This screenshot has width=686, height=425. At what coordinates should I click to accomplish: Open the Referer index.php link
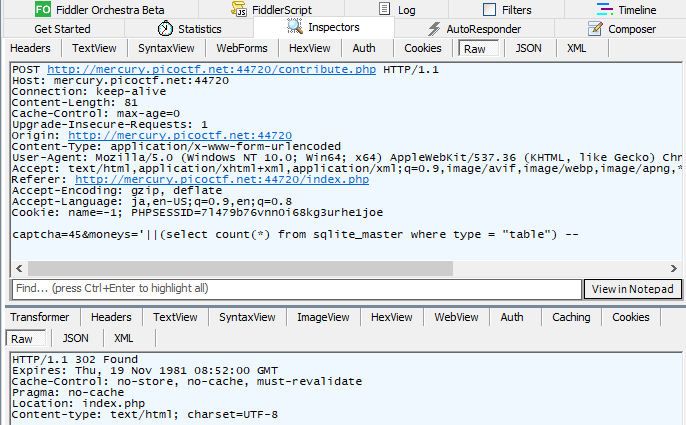click(222, 179)
